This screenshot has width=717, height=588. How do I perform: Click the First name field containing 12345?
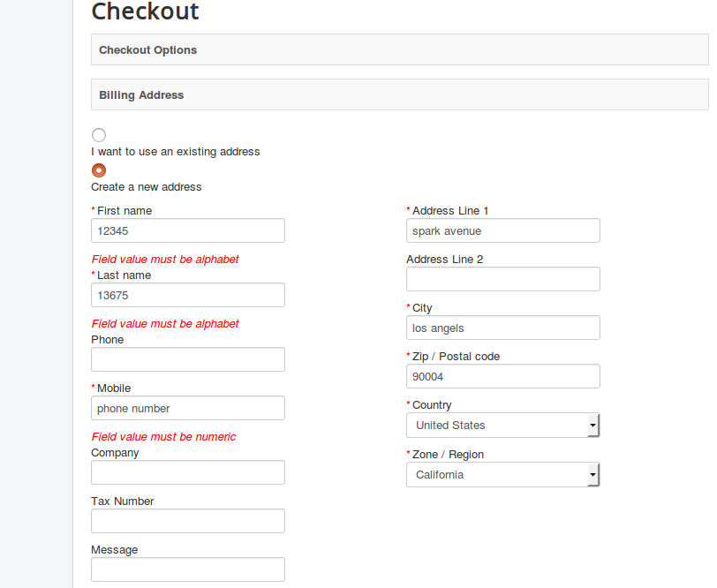188,230
